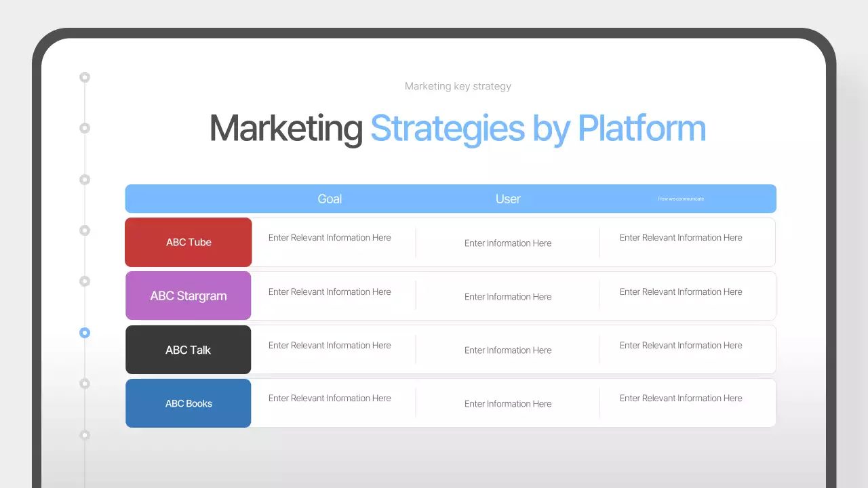
Task: Click 'Enter Information Here' under User for ABC Stargram
Action: point(507,296)
